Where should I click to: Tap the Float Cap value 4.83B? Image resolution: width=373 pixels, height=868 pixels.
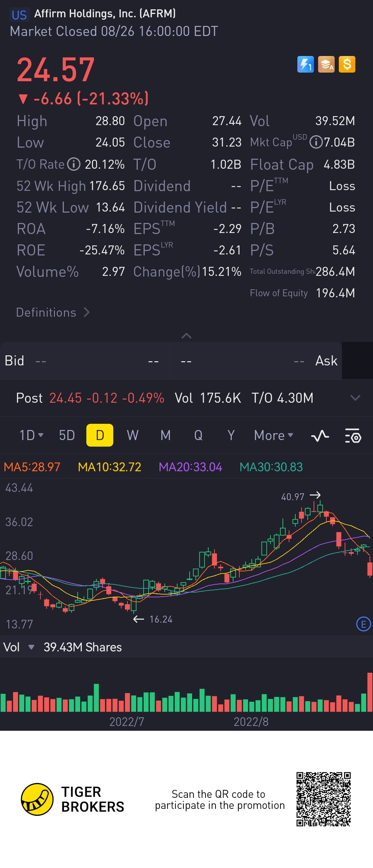click(x=339, y=165)
